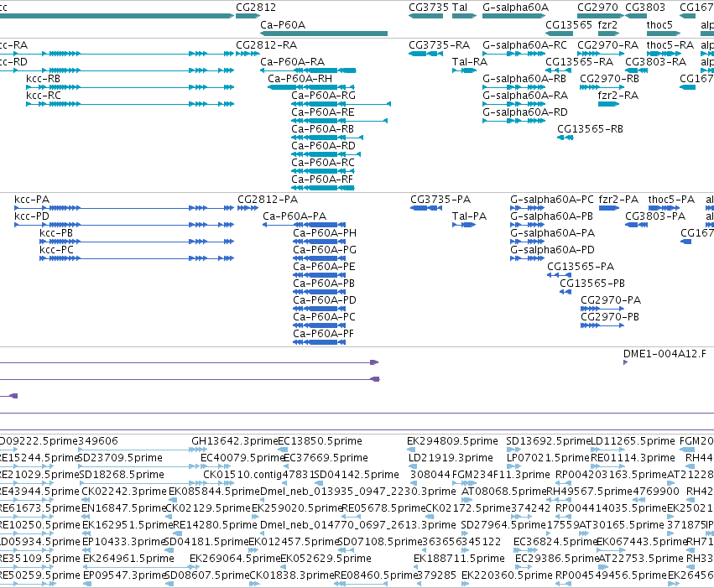Select transcript G-salpha60A-RD

525,112
